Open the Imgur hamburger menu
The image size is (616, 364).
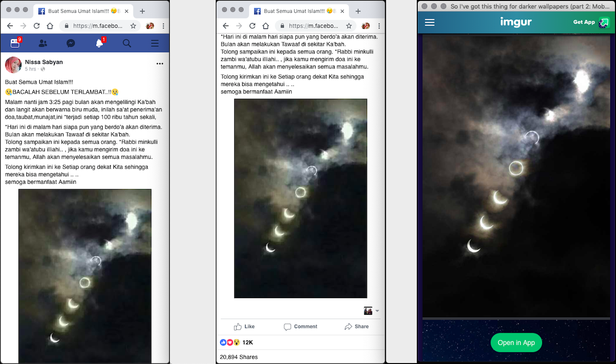(x=430, y=22)
